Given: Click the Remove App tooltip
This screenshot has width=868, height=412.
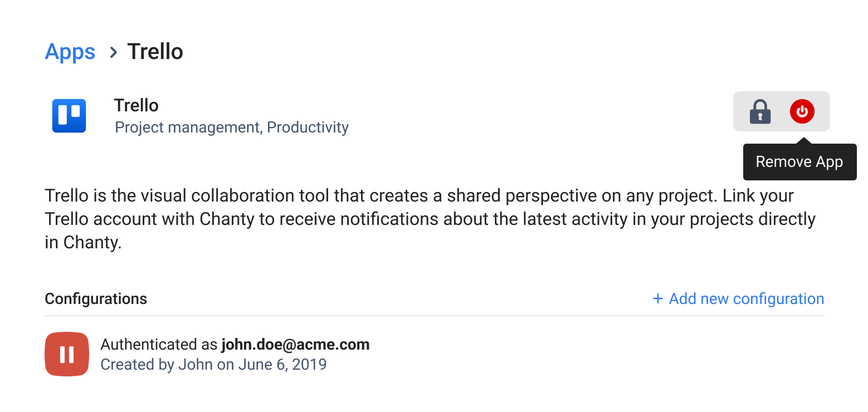Looking at the screenshot, I should click(x=799, y=162).
